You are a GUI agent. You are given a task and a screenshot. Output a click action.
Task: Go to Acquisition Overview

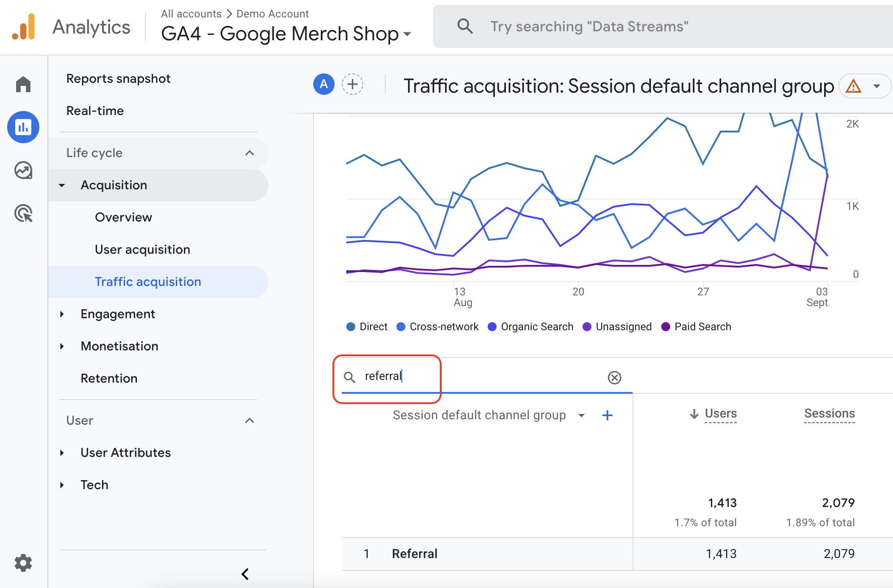click(x=123, y=217)
